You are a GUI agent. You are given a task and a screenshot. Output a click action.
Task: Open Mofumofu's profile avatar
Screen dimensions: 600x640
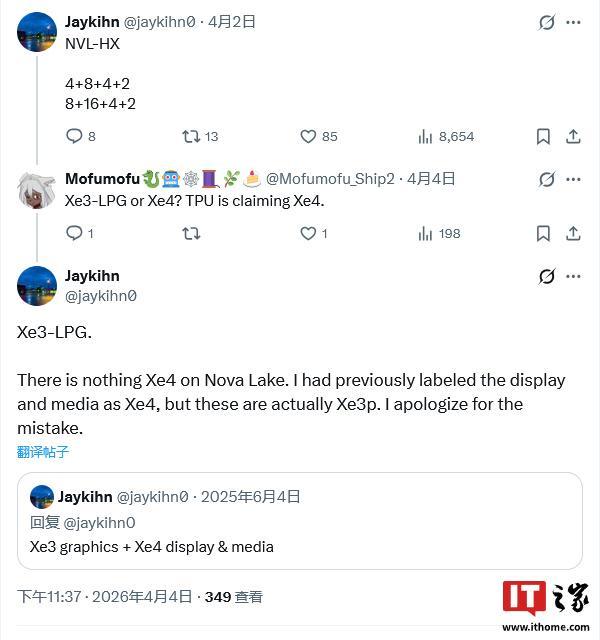[37, 189]
